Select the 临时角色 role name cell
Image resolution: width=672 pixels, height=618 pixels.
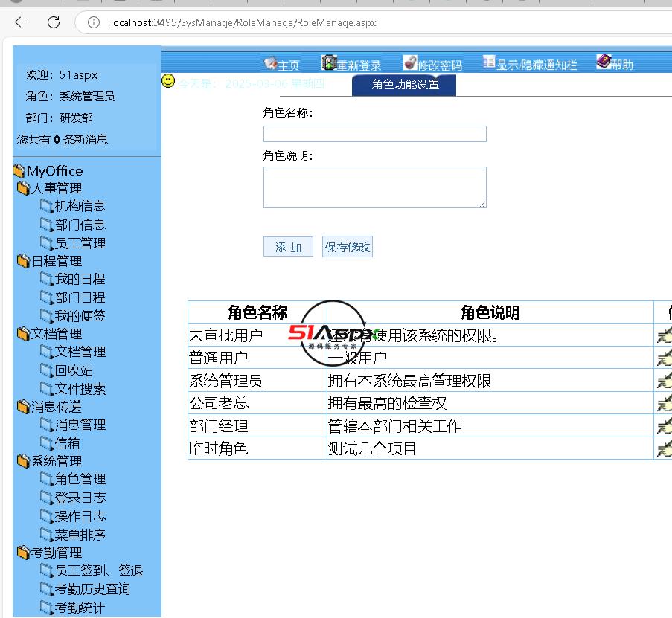click(257, 448)
